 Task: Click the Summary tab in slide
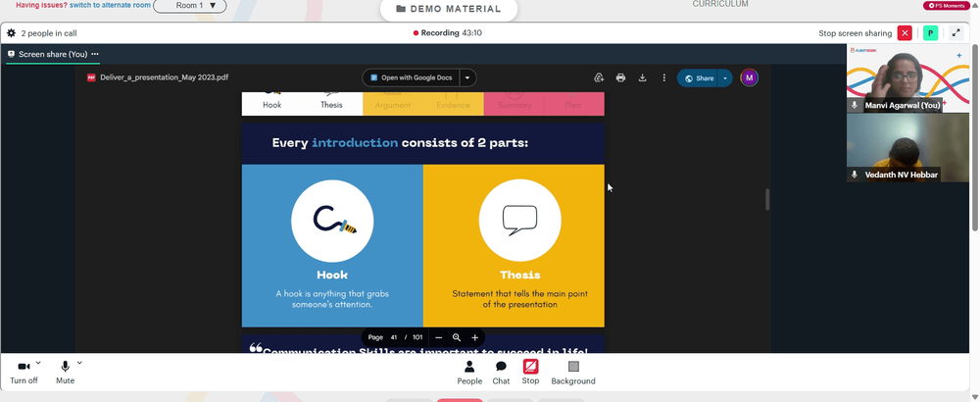(x=514, y=104)
